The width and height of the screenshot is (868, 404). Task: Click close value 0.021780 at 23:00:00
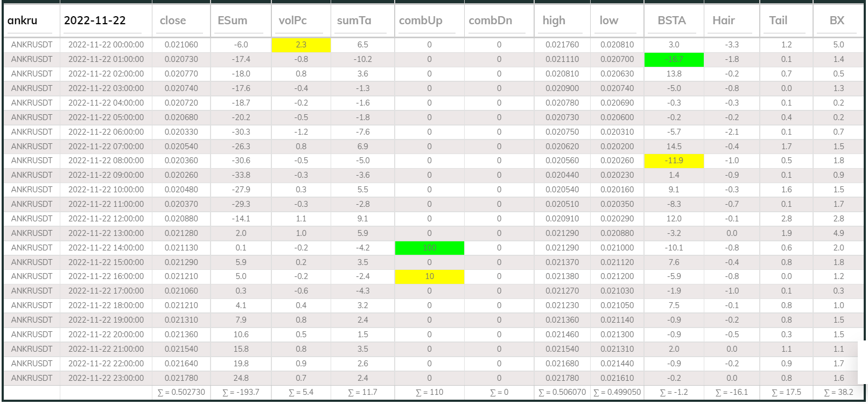(181, 378)
